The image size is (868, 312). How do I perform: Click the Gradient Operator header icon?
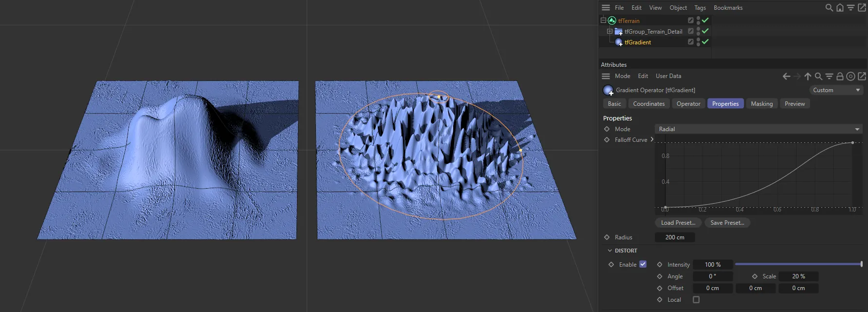tap(608, 90)
